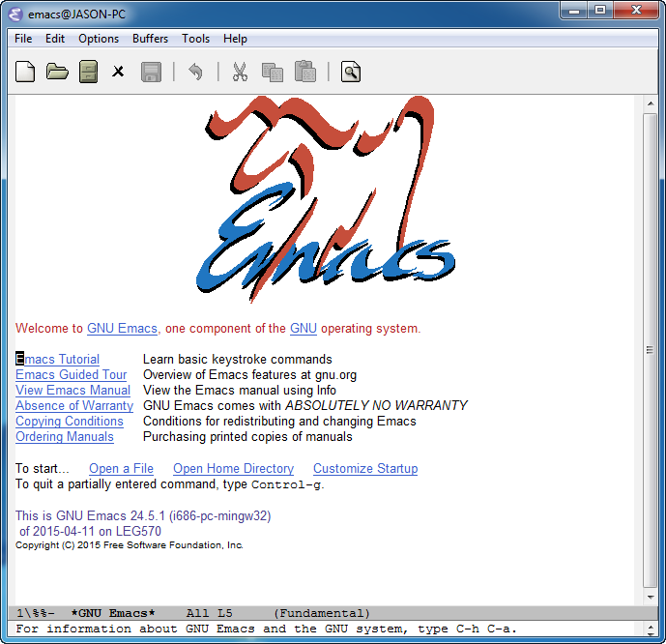Image resolution: width=666 pixels, height=644 pixels.
Task: Close the buffer with the X icon
Action: point(118,72)
